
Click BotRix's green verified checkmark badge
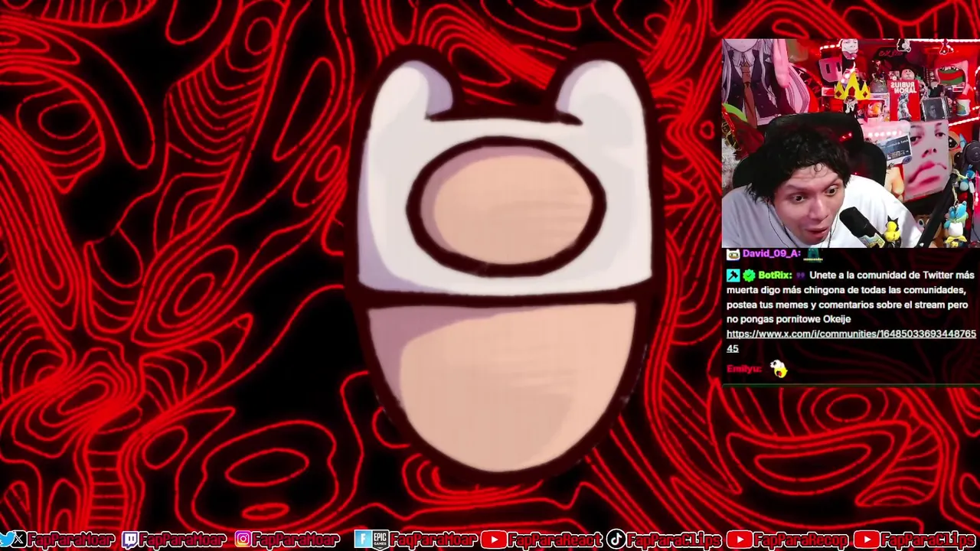point(750,275)
